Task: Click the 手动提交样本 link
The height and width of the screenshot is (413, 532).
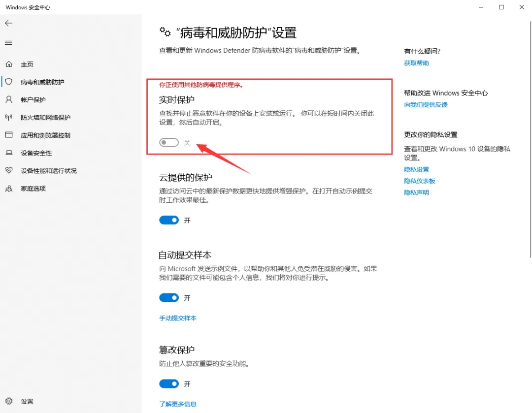Action: click(178, 318)
